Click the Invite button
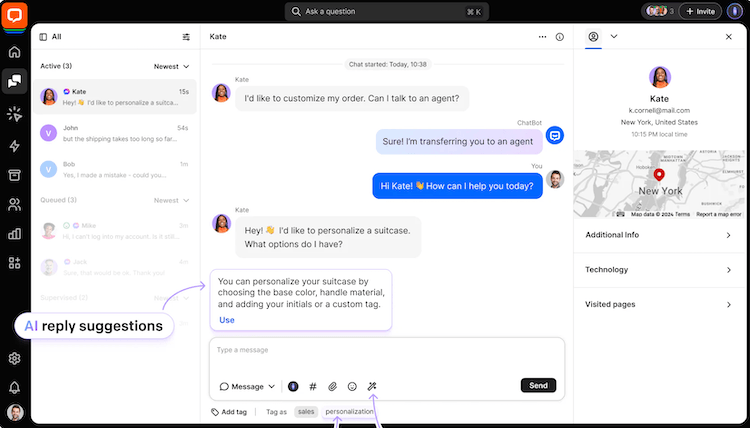The width and height of the screenshot is (750, 428). (701, 11)
